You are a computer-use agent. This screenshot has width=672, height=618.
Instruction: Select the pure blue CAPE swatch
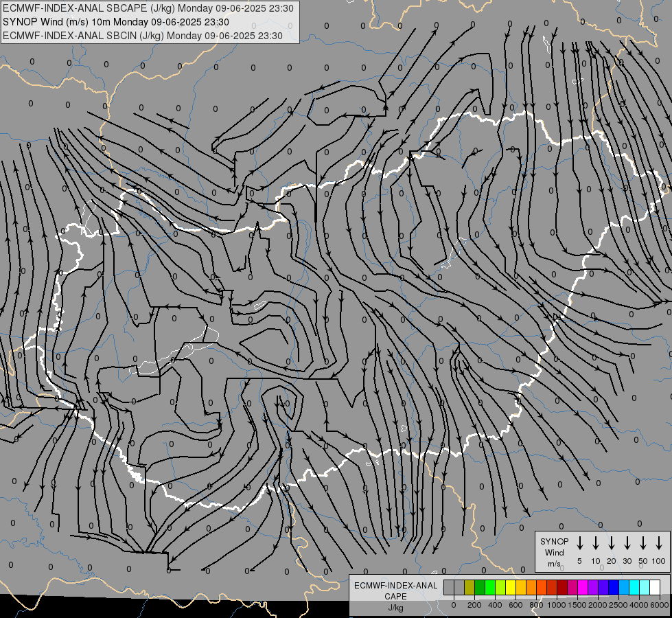click(613, 587)
